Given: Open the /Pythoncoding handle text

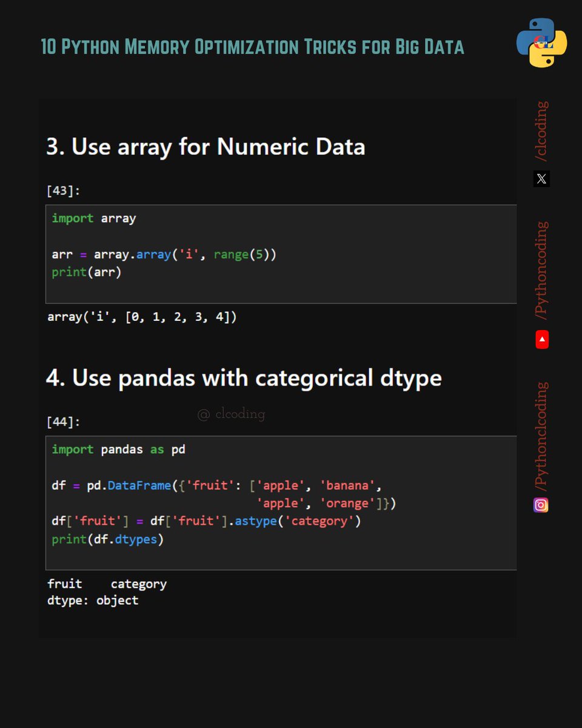Looking at the screenshot, I should click(541, 271).
